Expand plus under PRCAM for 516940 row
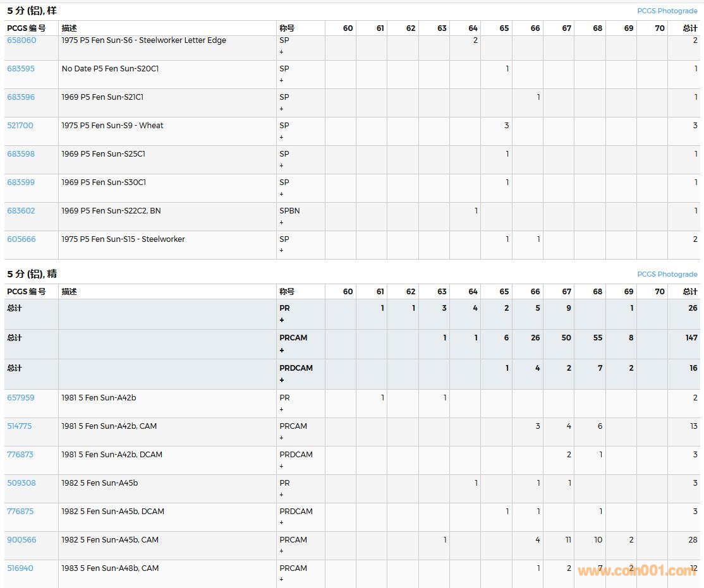This screenshot has width=704, height=588. pyautogui.click(x=282, y=580)
